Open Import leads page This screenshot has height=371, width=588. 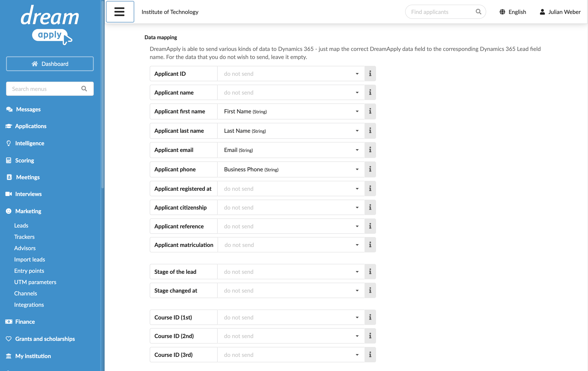pyautogui.click(x=30, y=259)
